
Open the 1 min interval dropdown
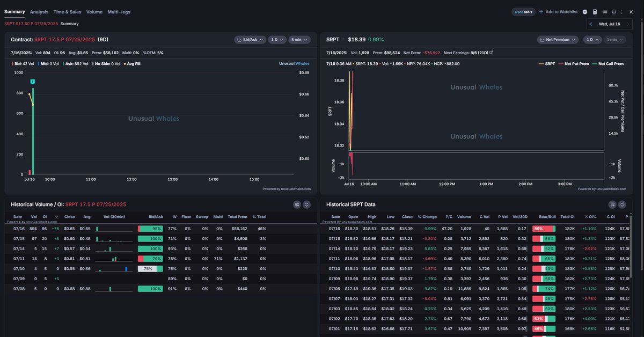[x=615, y=40]
